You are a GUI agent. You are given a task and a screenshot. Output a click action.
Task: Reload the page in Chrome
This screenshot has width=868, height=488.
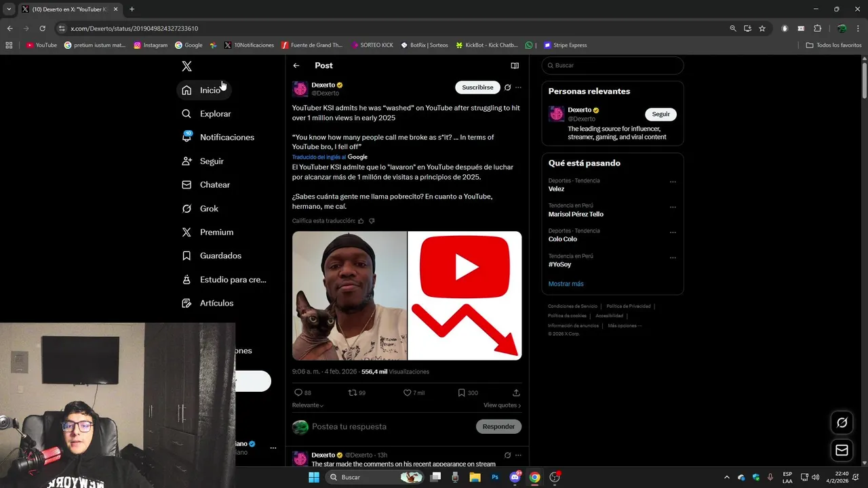click(x=42, y=28)
